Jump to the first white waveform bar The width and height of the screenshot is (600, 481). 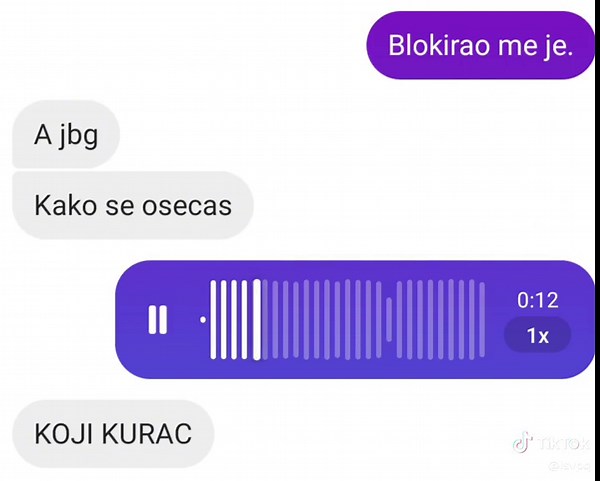[213, 320]
